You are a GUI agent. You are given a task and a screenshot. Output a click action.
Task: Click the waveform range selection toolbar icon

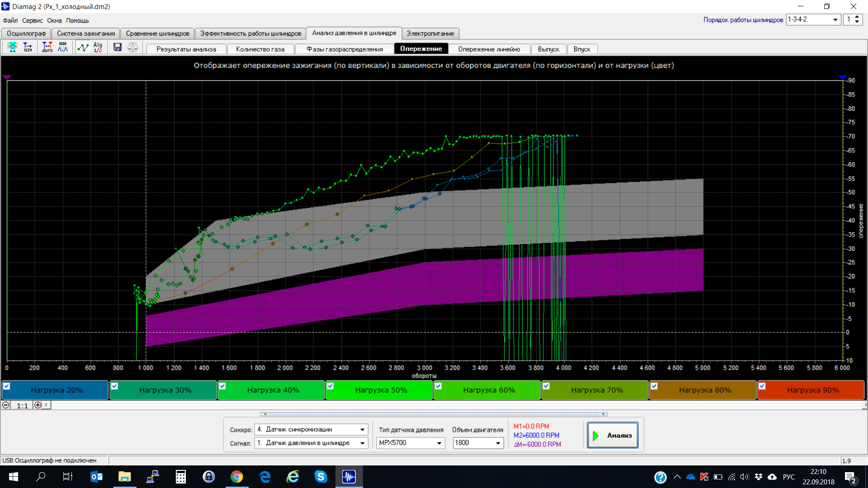tap(12, 47)
